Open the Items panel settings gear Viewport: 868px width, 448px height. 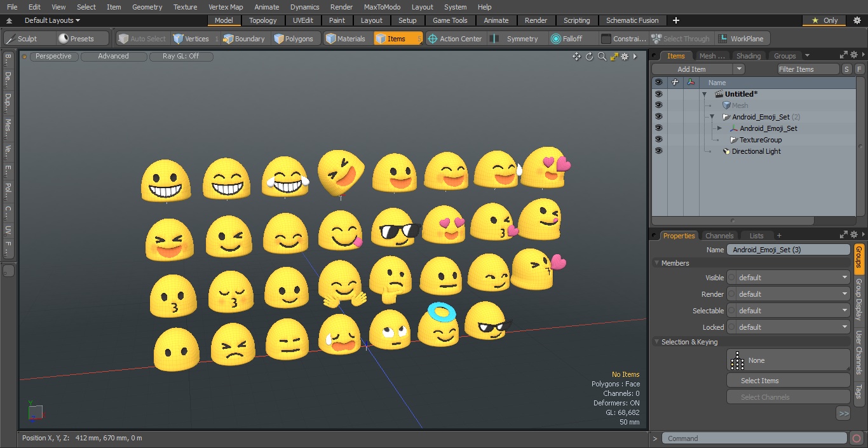(853, 55)
